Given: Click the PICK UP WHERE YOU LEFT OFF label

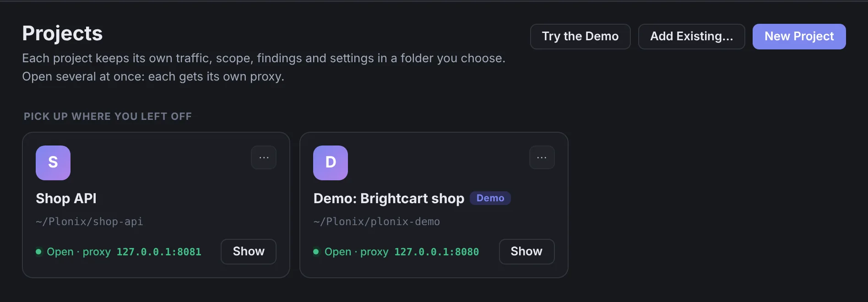Looking at the screenshot, I should (108, 117).
